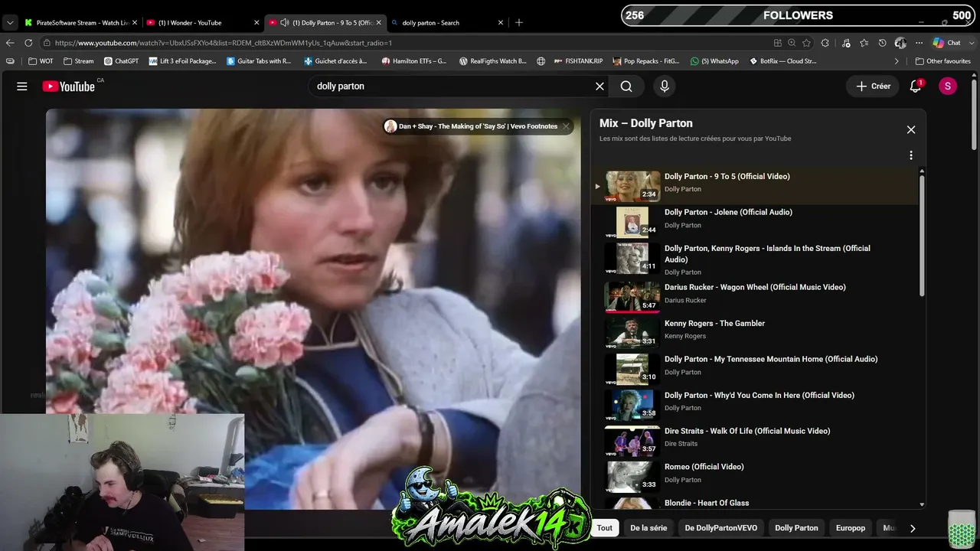Open browser settings and more menu
Image resolution: width=980 pixels, height=551 pixels.
pyautogui.click(x=919, y=43)
